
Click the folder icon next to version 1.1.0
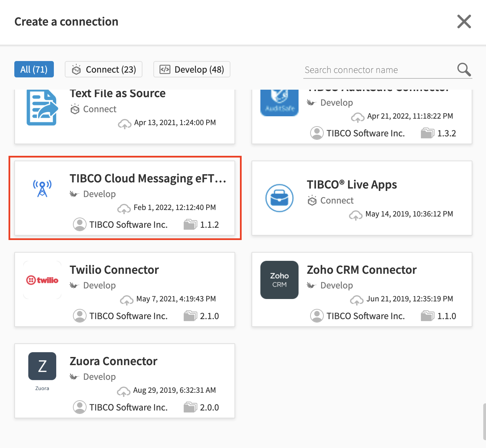point(427,316)
